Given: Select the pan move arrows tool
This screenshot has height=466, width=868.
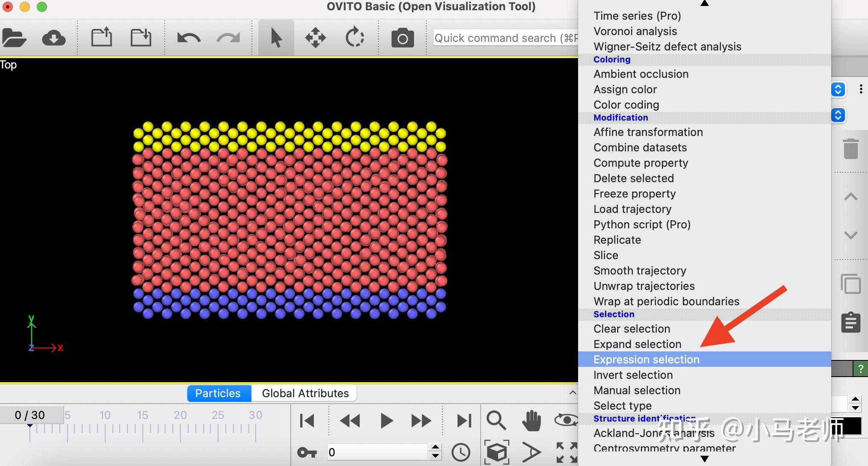Looking at the screenshot, I should [x=315, y=38].
